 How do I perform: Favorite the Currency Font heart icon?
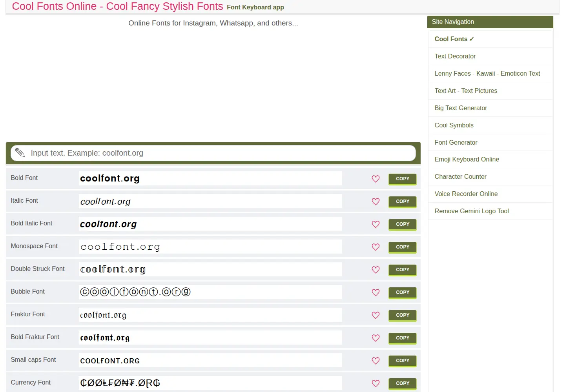click(x=375, y=383)
